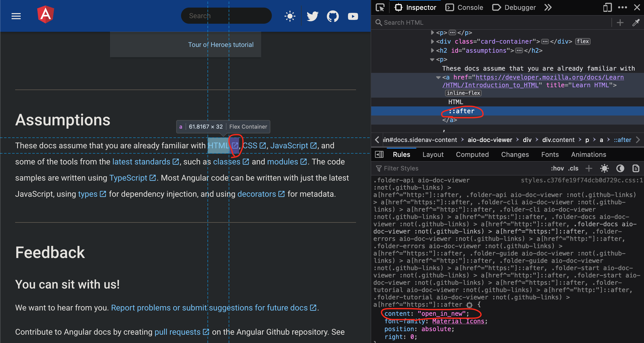Click the pull requests link
Image resolution: width=644 pixels, height=343 pixels.
tap(182, 332)
